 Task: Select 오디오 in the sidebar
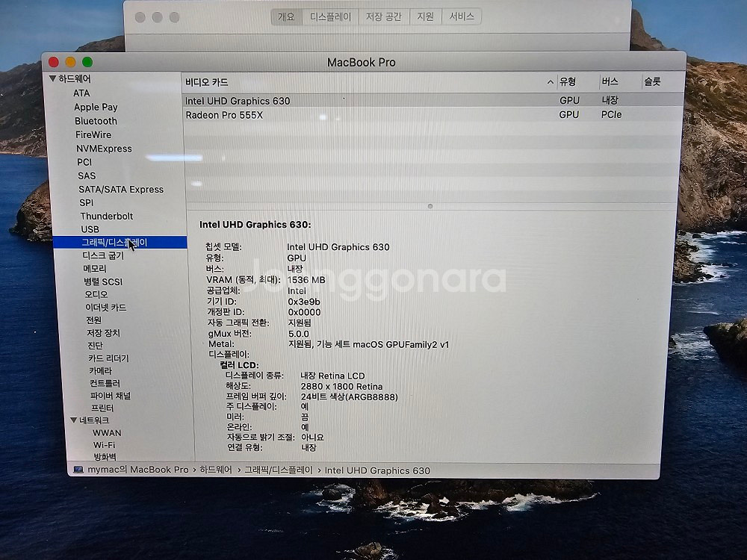click(96, 294)
